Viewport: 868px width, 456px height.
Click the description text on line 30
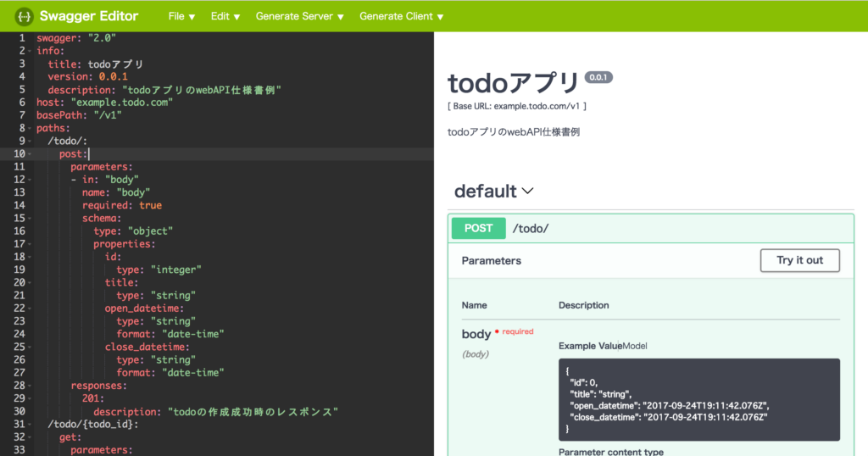[x=253, y=412]
